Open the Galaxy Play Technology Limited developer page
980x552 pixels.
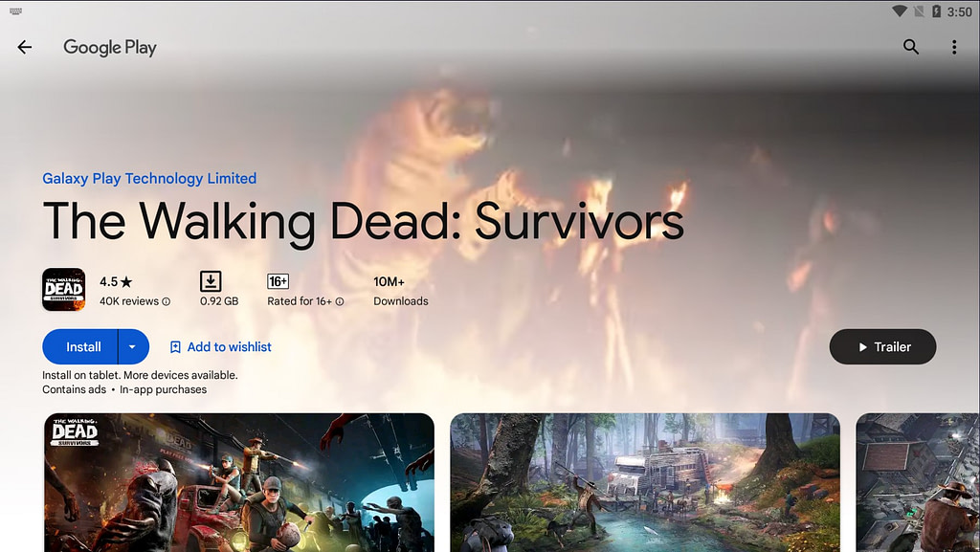(x=149, y=178)
